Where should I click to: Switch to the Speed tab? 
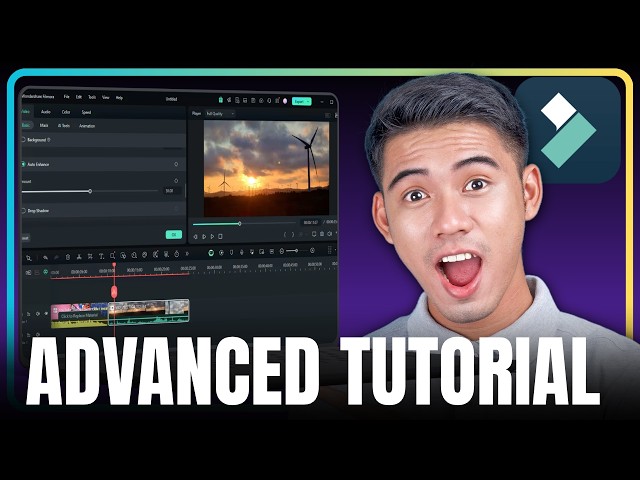86,112
